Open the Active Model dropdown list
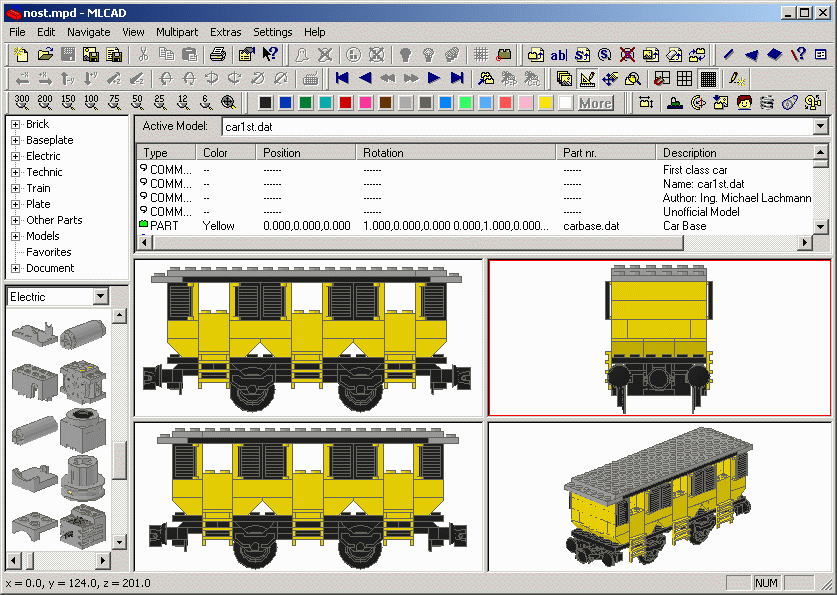 821,127
